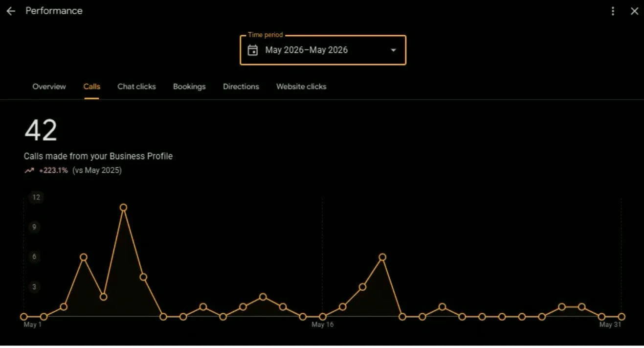Click the Performance title text
The width and height of the screenshot is (644, 348).
point(54,11)
